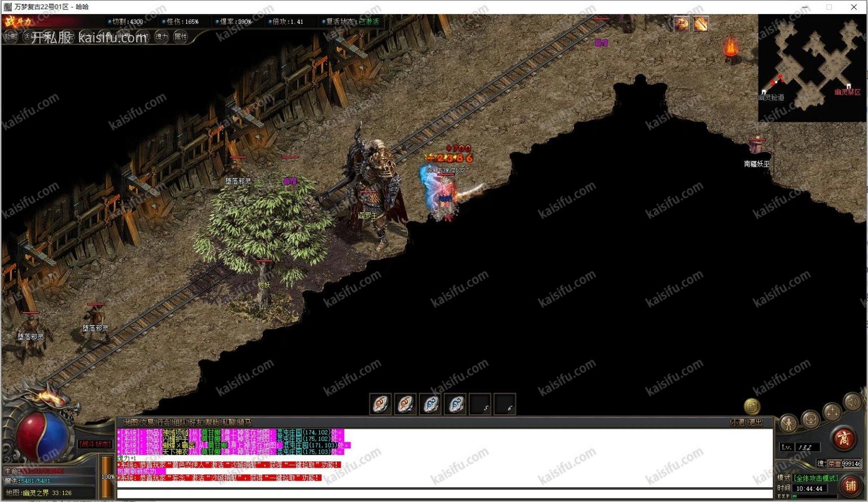Switch to the 帮助 help tab

[x=212, y=422]
